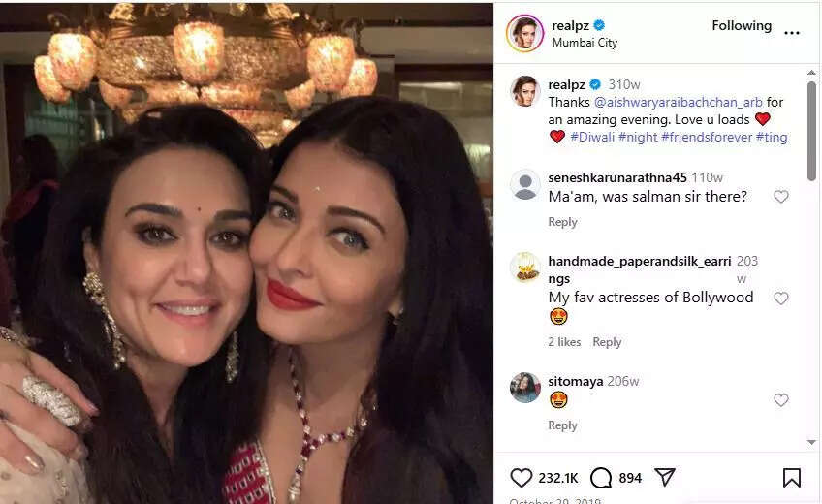Open realpz profile picture in the header
The image size is (822, 504).
point(524,33)
